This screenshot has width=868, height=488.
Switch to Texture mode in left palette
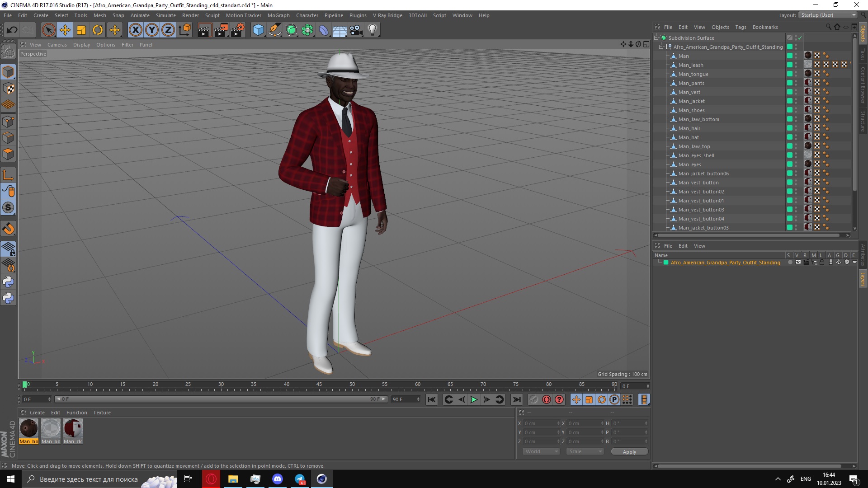pos(8,89)
